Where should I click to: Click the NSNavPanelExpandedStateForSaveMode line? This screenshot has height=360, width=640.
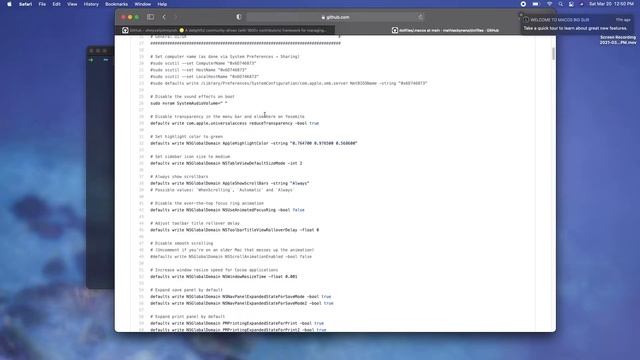click(x=240, y=296)
